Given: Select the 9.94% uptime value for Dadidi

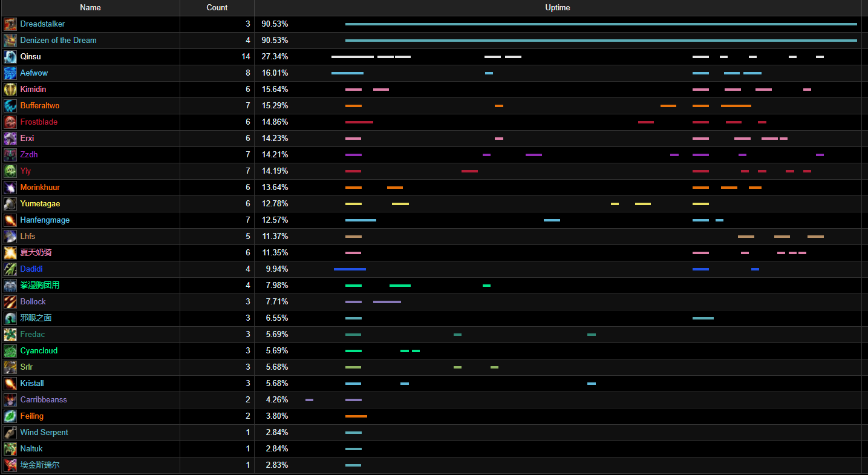Looking at the screenshot, I should point(277,269).
